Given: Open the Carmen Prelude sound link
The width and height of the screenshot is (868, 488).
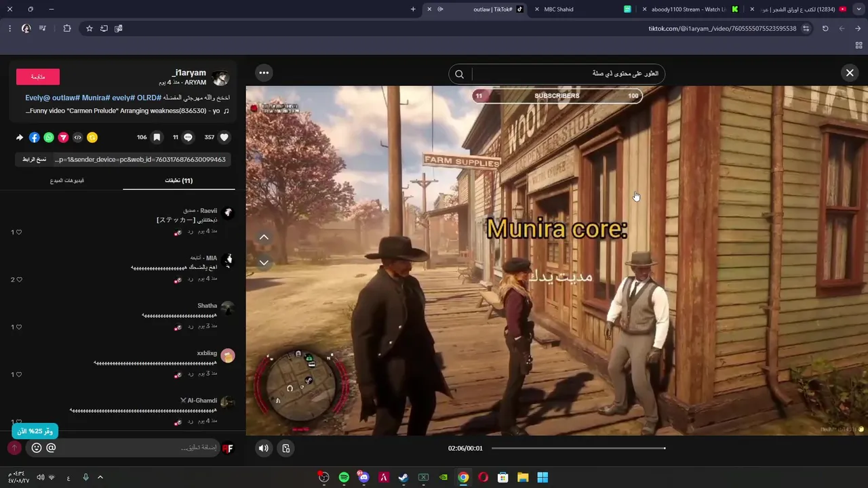Looking at the screenshot, I should (x=127, y=110).
